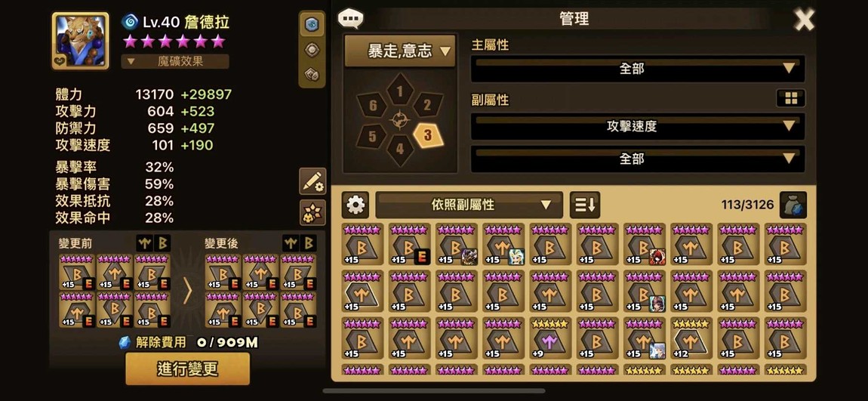Image resolution: width=868 pixels, height=401 pixels.
Task: Open the 暴走,意志 rune set dropdown
Action: (x=400, y=51)
